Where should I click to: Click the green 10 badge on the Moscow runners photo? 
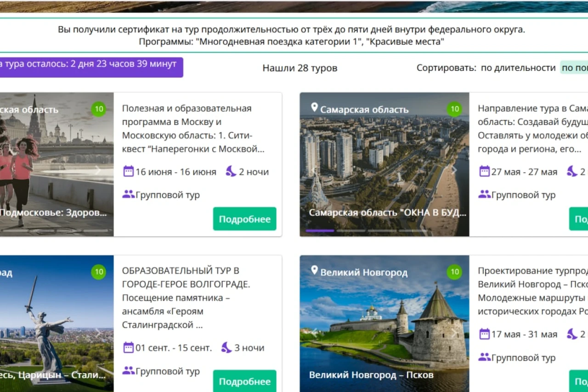(99, 109)
